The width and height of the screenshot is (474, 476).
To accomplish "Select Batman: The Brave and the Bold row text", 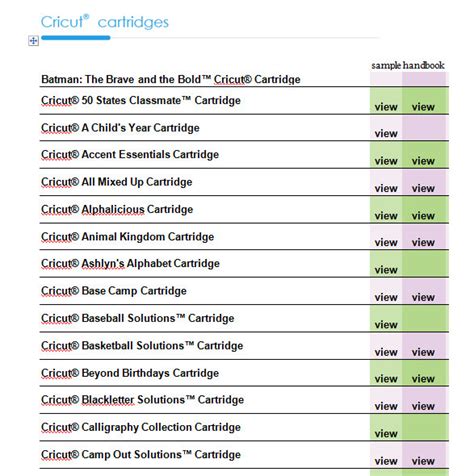I will point(171,79).
